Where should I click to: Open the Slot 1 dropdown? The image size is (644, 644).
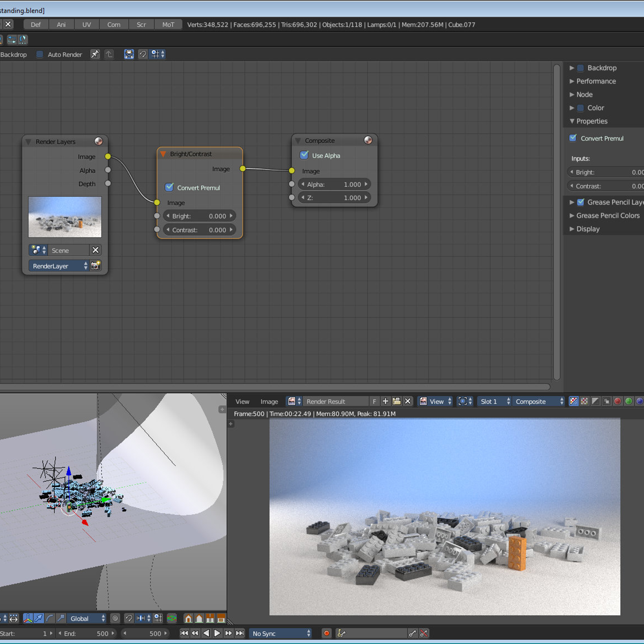495,401
